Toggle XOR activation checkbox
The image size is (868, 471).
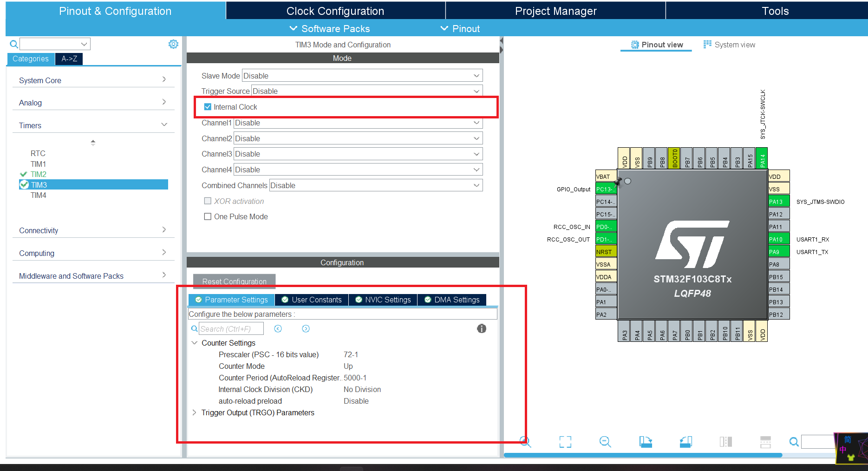point(208,201)
